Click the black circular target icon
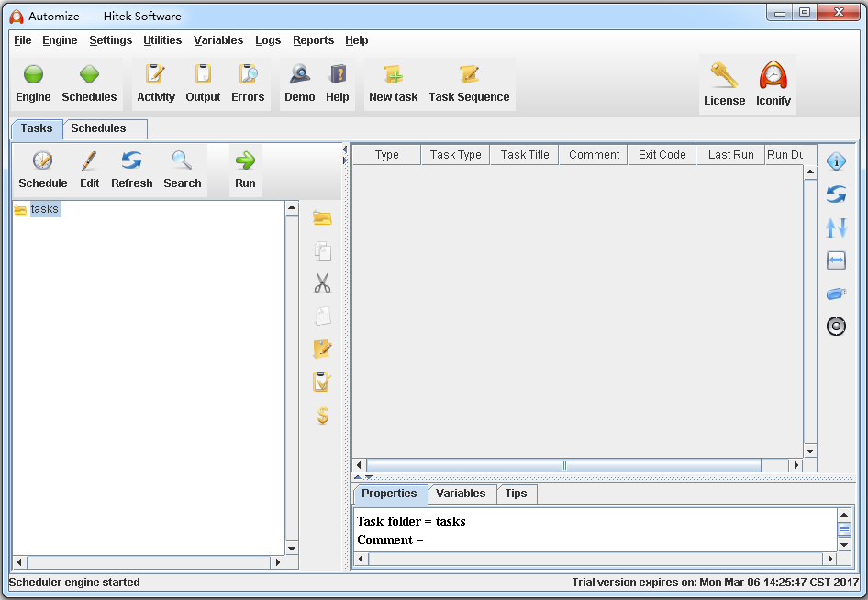The height and width of the screenshot is (600, 868). pos(836,326)
